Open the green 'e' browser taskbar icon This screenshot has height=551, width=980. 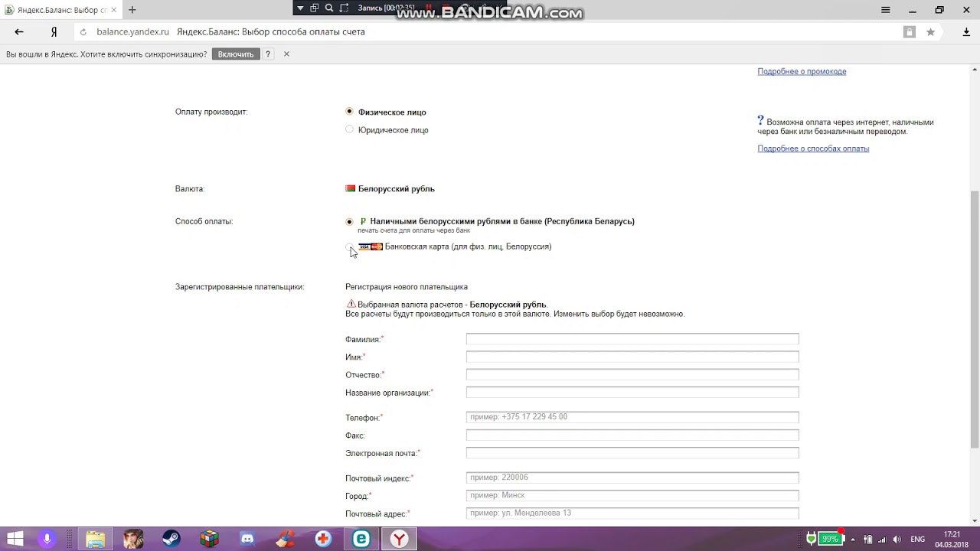pos(361,539)
